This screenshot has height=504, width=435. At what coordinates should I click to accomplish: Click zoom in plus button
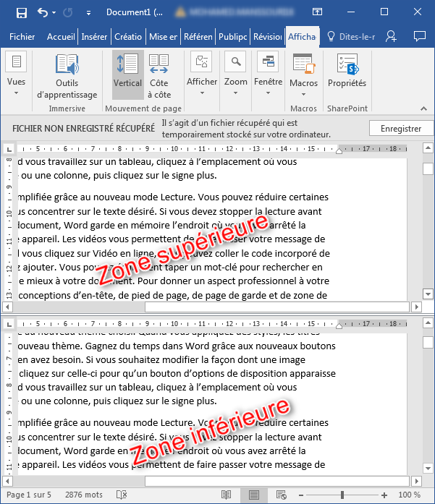tap(384, 495)
